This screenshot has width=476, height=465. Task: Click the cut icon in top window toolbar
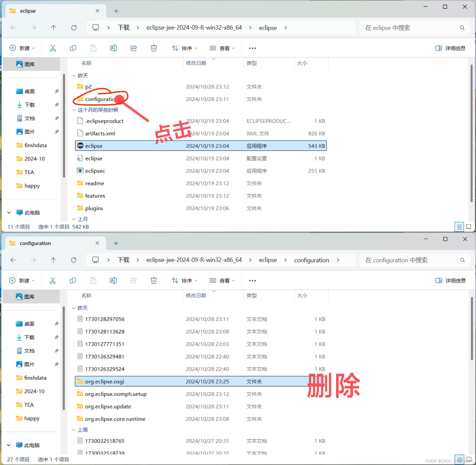(x=53, y=48)
